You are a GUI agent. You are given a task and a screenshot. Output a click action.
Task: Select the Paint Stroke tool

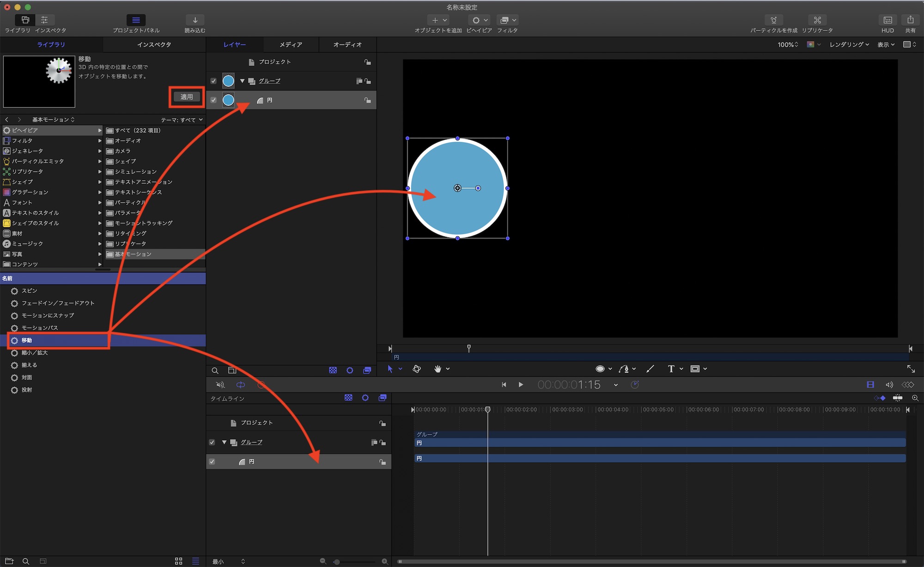pos(650,368)
